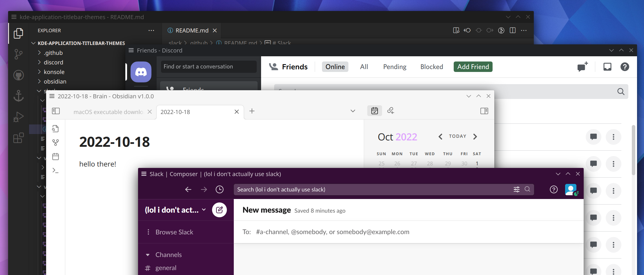
Task: Click the Slack search field
Action: coord(384,189)
